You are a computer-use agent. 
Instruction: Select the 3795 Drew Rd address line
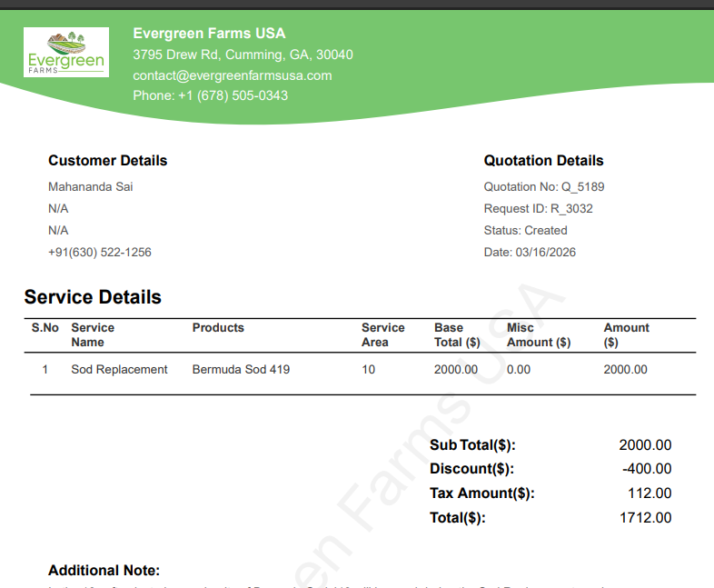tap(243, 55)
